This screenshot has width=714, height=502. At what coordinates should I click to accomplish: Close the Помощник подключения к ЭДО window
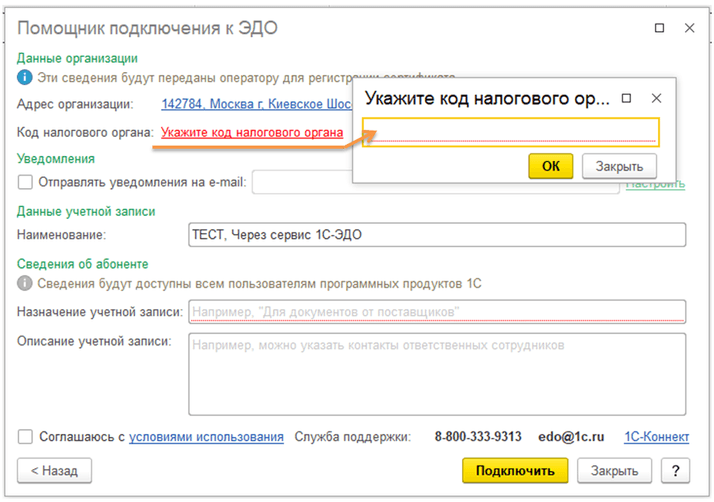click(x=689, y=28)
